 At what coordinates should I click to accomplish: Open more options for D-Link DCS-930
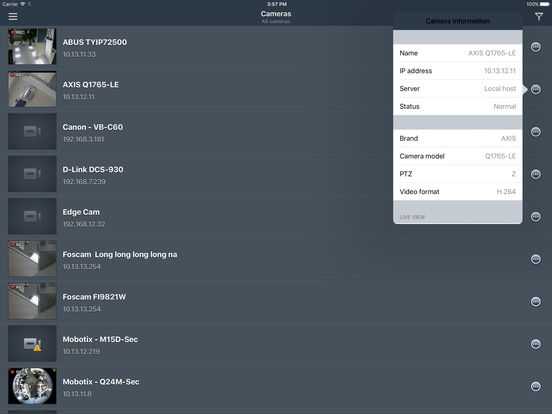tap(535, 174)
